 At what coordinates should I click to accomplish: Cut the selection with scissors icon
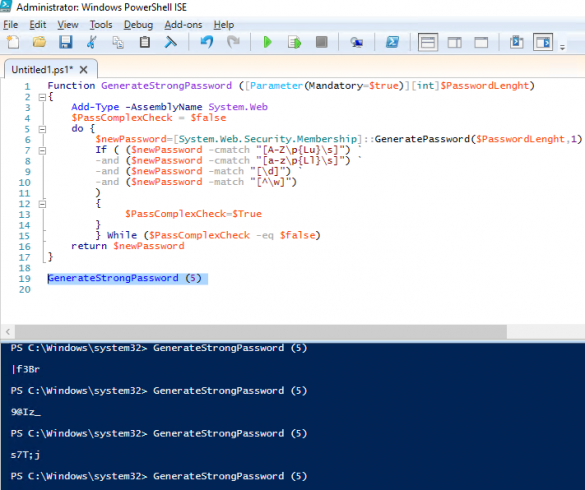92,42
